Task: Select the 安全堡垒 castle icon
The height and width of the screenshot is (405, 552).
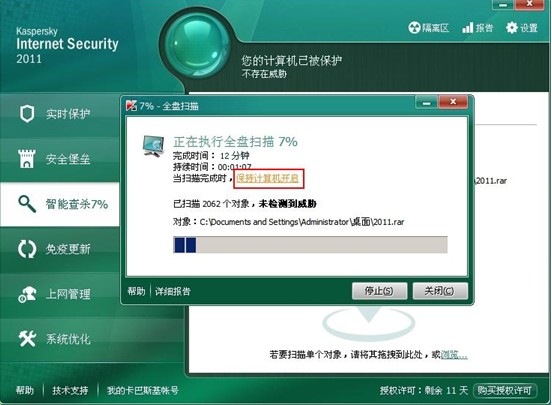Action: [27, 158]
